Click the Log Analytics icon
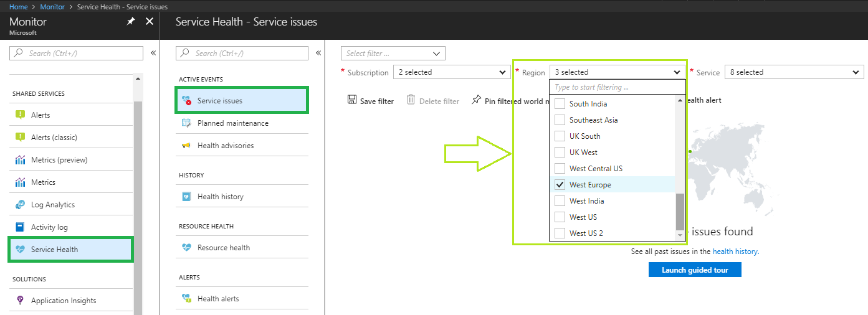The height and width of the screenshot is (315, 868). click(x=20, y=205)
